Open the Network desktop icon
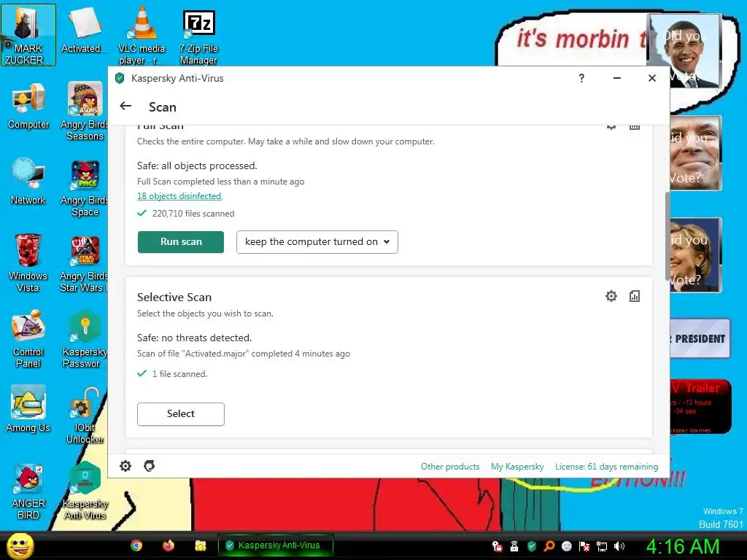Screen dimensions: 747x560 tap(28, 182)
